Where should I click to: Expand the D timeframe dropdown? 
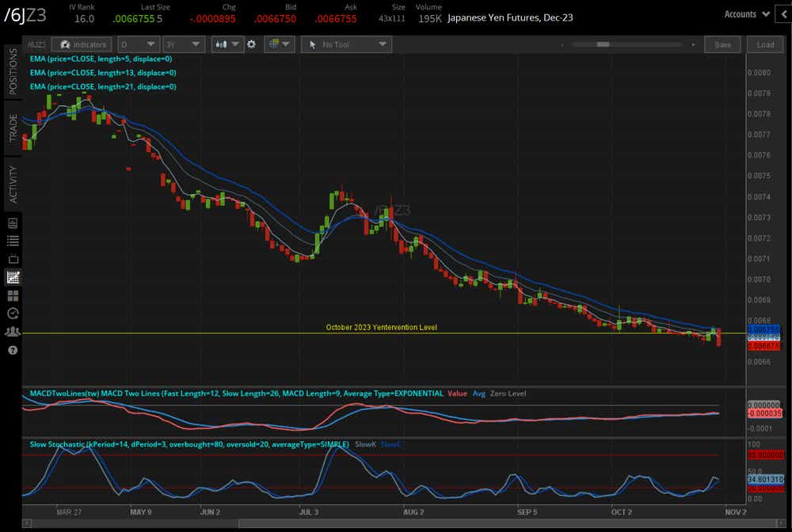[x=139, y=45]
